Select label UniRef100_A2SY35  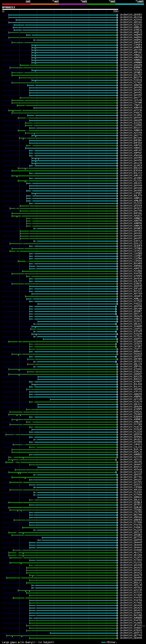pos(131,590)
